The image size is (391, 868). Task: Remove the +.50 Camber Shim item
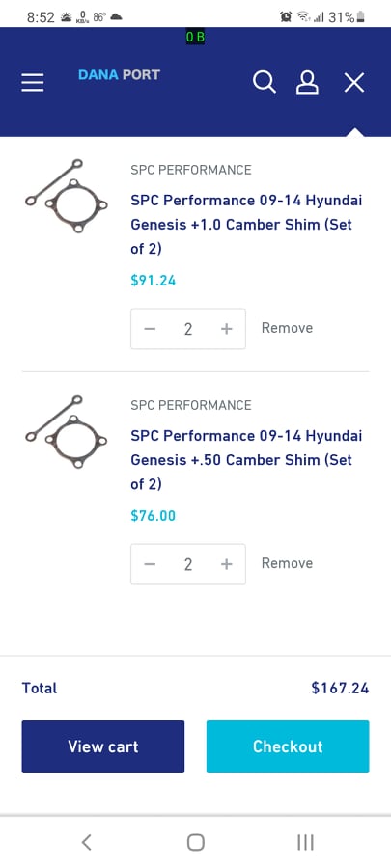pyautogui.click(x=287, y=563)
